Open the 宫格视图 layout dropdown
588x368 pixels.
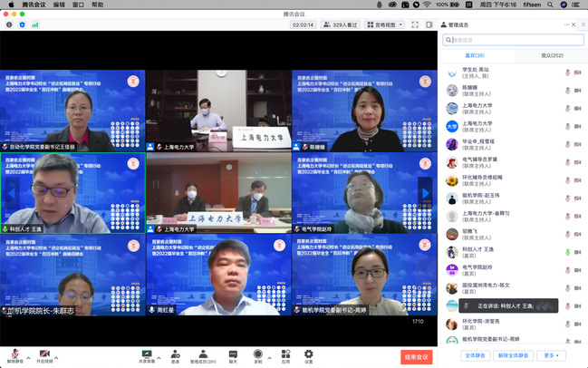(385, 24)
